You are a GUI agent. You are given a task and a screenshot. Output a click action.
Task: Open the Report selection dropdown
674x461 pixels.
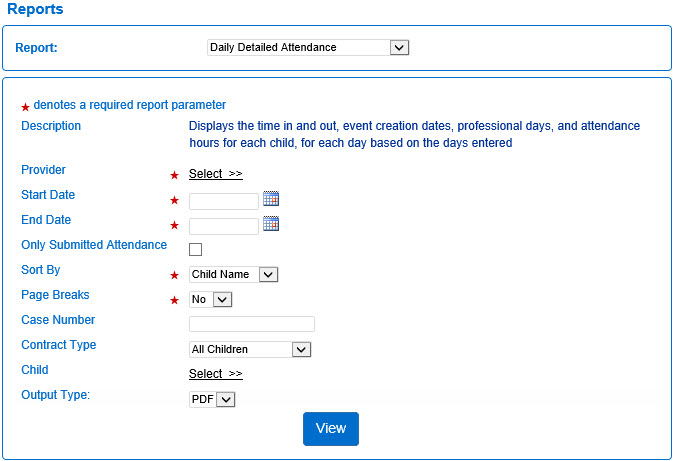click(308, 47)
